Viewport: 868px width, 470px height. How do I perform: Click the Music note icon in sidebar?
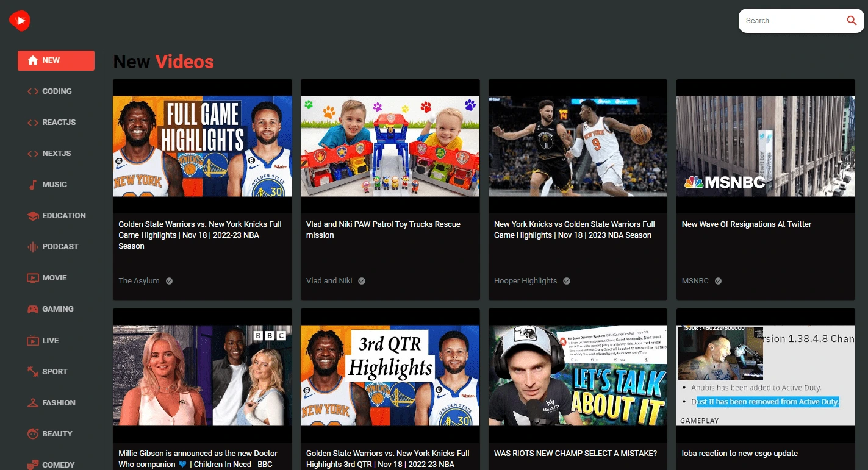tap(32, 185)
